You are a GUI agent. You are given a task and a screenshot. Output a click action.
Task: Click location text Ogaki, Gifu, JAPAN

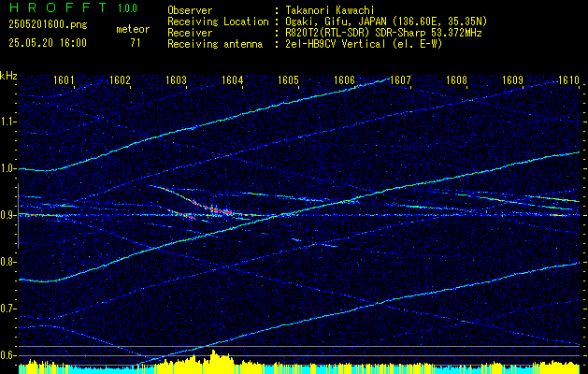pyautogui.click(x=334, y=22)
